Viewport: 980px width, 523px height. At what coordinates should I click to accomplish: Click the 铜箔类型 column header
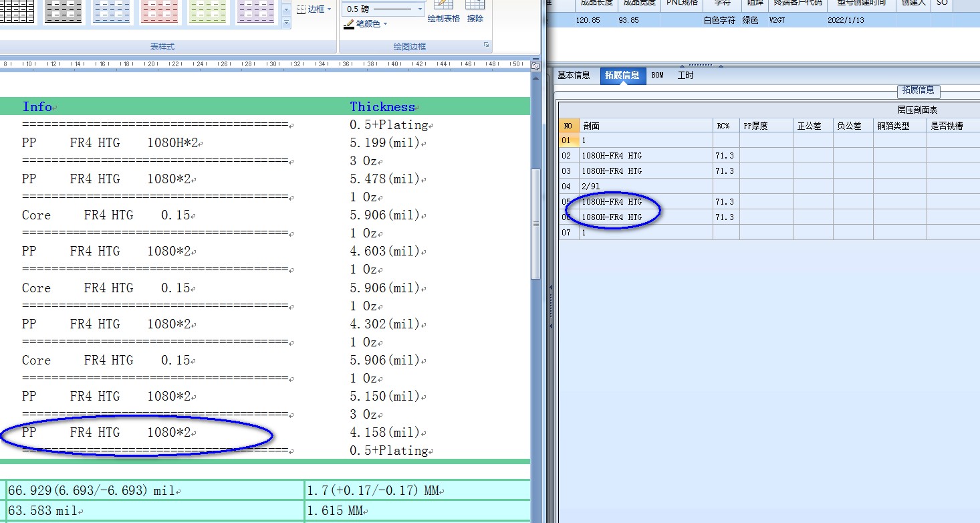point(900,125)
